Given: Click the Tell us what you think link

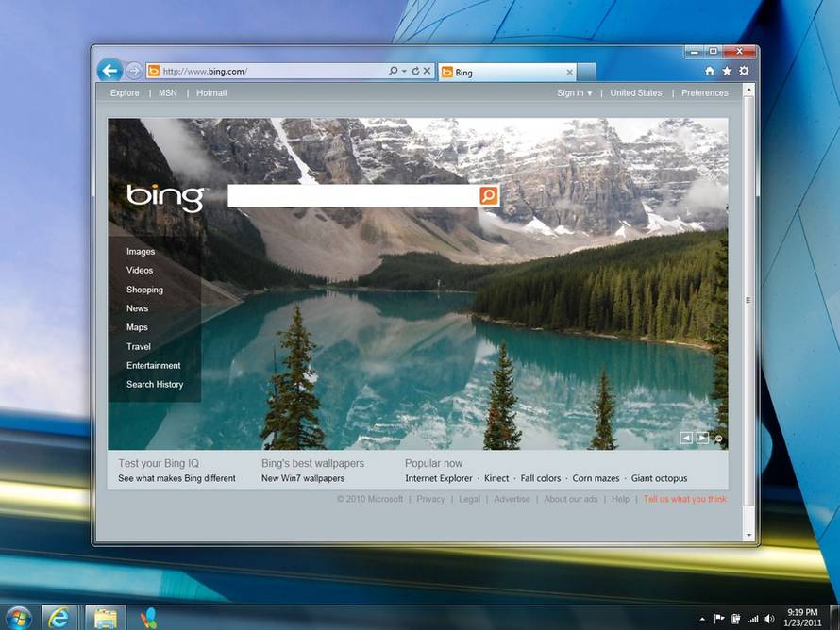Looking at the screenshot, I should [x=684, y=499].
